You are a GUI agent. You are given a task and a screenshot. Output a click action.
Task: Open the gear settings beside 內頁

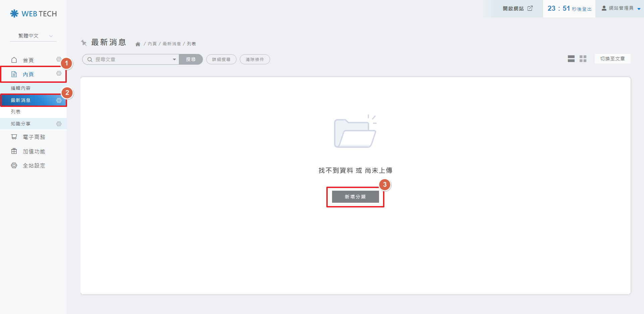click(59, 73)
